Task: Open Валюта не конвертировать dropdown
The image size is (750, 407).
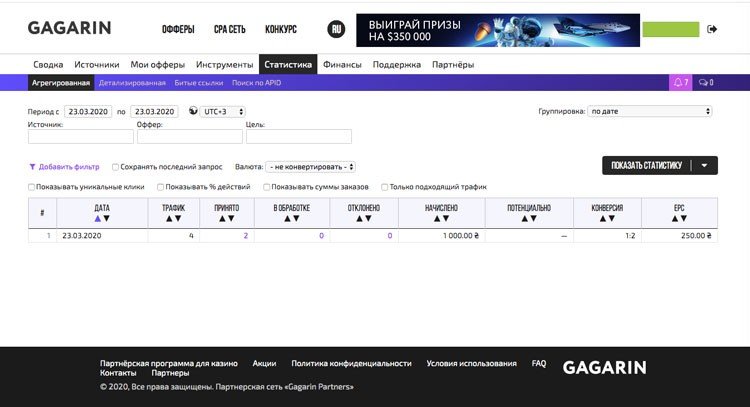Action: point(310,167)
